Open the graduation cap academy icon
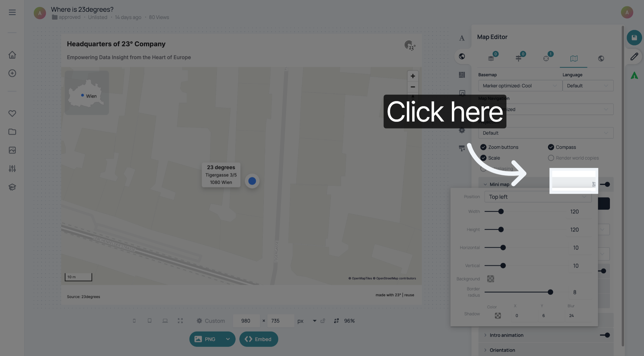This screenshot has height=356, width=644. 12,187
